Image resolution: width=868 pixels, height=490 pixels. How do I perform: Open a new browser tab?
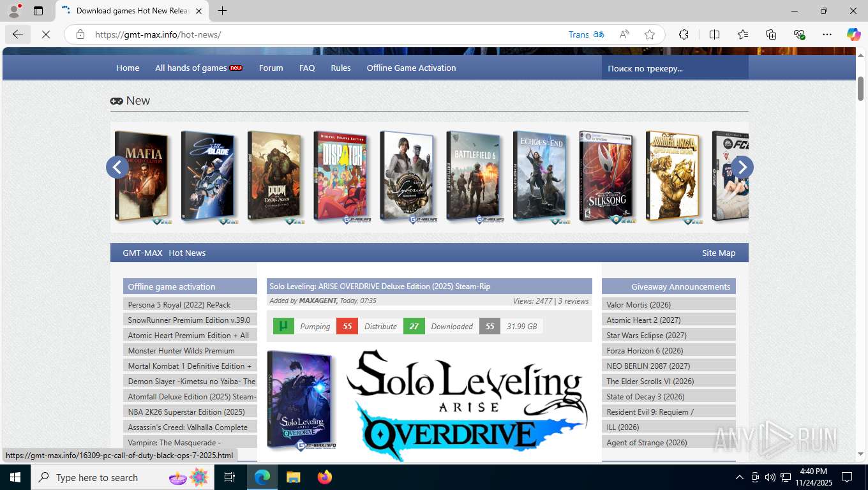tap(222, 11)
